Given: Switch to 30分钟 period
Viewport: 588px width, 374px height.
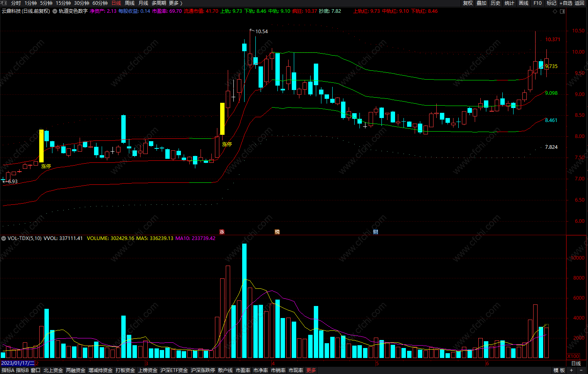Looking at the screenshot, I should click(x=81, y=3).
